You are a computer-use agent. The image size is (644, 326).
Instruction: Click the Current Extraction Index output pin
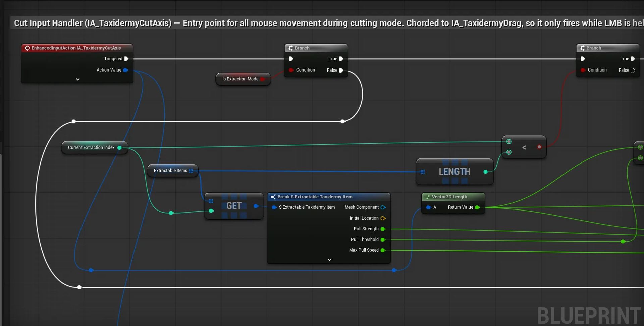click(119, 148)
